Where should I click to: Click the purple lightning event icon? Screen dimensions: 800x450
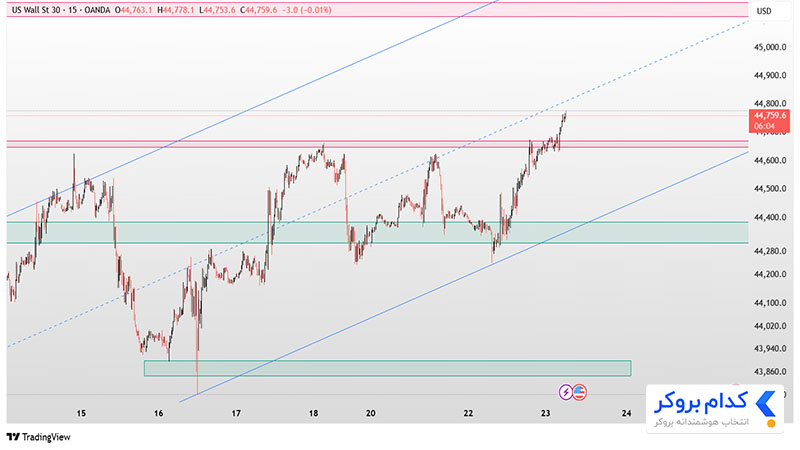pos(565,392)
